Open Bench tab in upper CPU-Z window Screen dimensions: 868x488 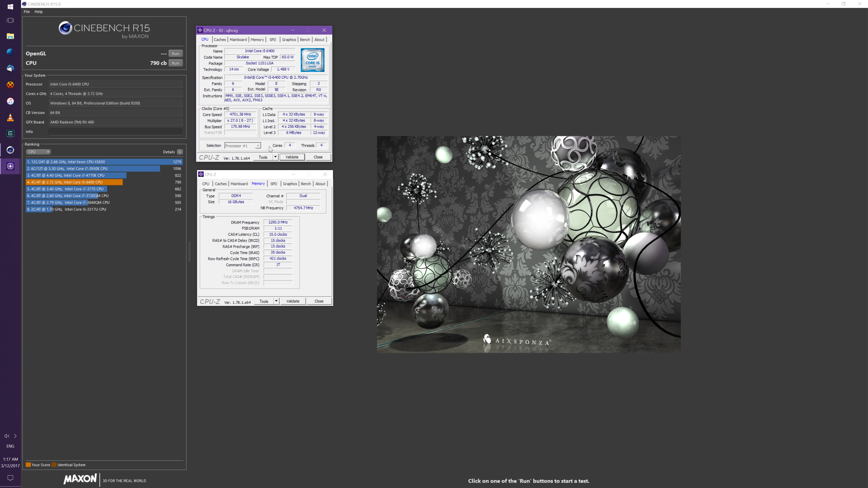pyautogui.click(x=305, y=40)
